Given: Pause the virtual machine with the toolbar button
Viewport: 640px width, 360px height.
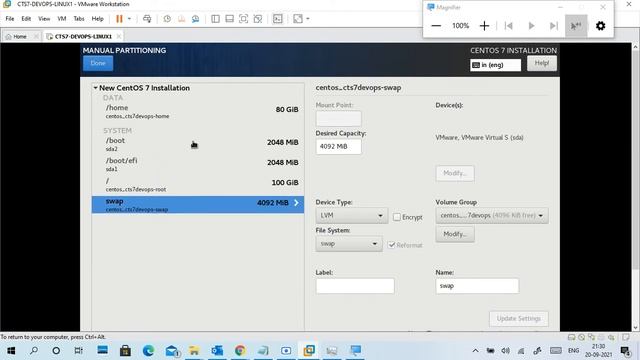Looking at the screenshot, I should 119,19.
